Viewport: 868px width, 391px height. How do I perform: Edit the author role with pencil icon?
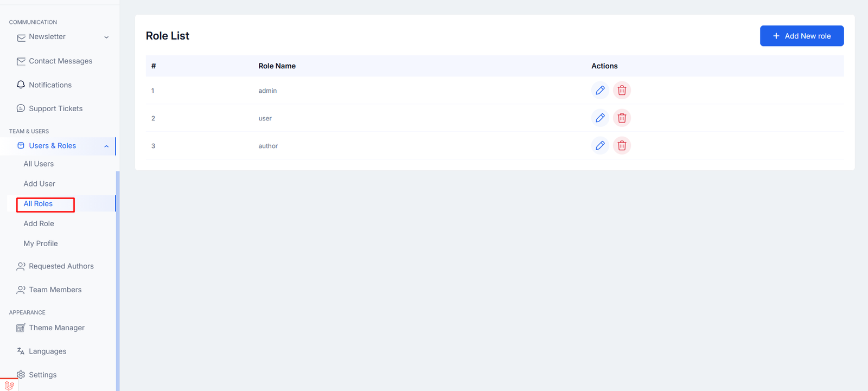pyautogui.click(x=600, y=145)
